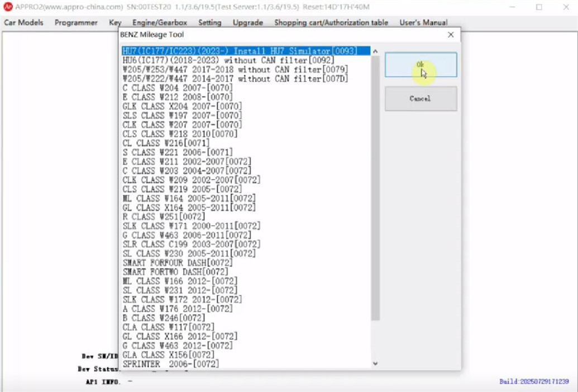This screenshot has width=578, height=392.
Task: Click Cancel in BENZ Mileage Tool
Action: [421, 99]
